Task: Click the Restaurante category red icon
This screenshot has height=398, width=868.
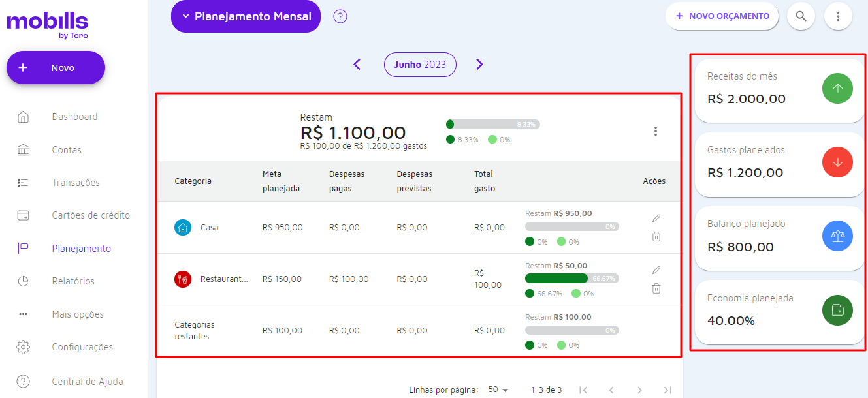Action: click(x=183, y=279)
